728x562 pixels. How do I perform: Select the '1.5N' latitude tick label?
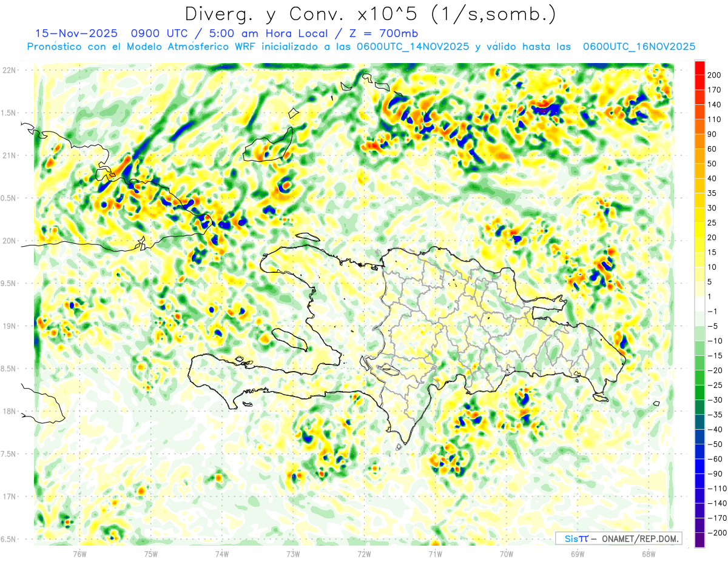pos(9,113)
